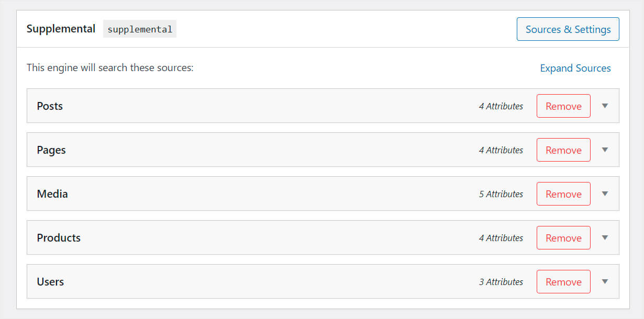The width and height of the screenshot is (644, 319).
Task: Click the Expand Sources link
Action: pyautogui.click(x=575, y=69)
